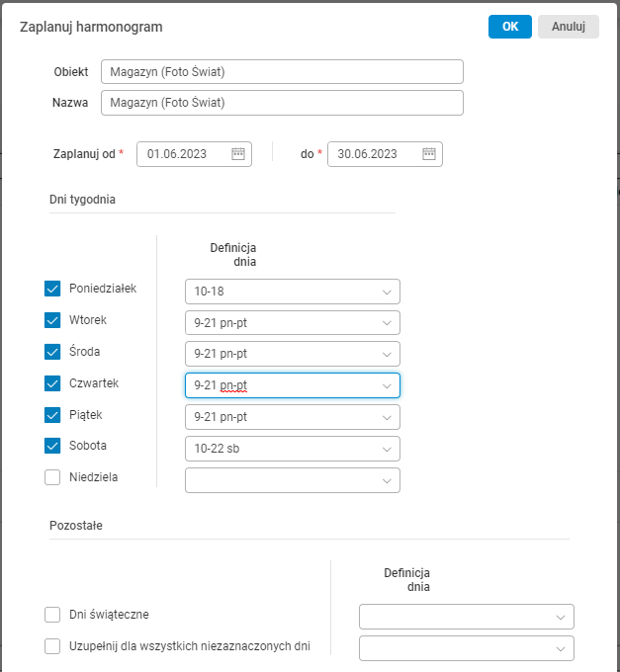The width and height of the screenshot is (620, 672).
Task: Focus the Nazwa input field
Action: [x=282, y=103]
